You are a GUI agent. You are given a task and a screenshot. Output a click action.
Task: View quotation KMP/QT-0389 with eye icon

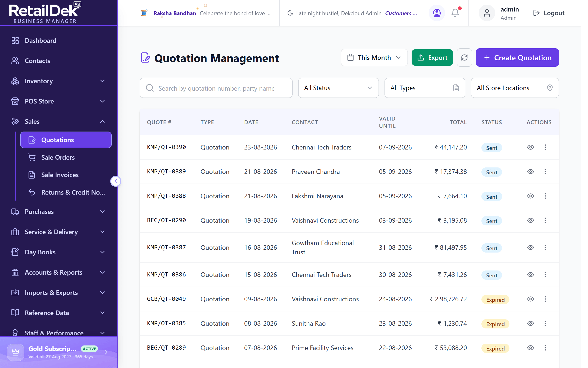pos(530,172)
